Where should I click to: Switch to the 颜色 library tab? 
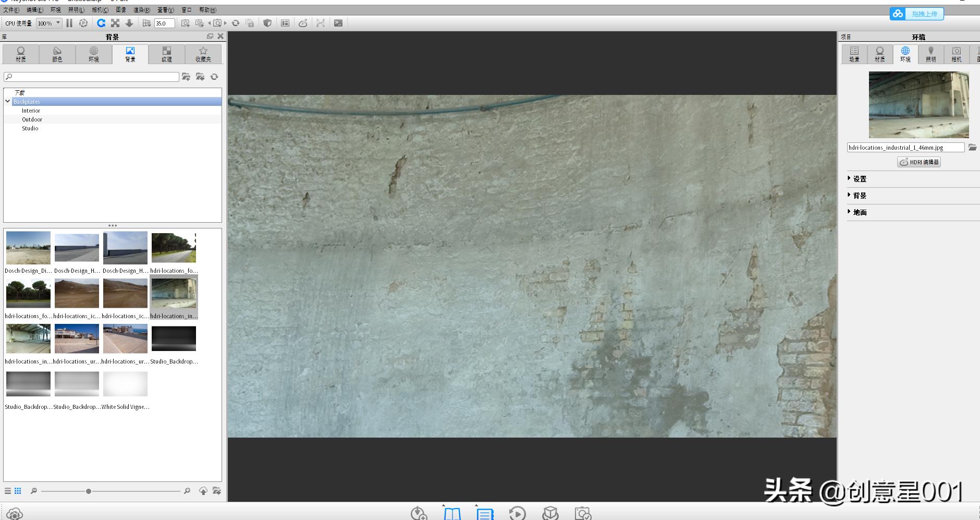click(57, 54)
